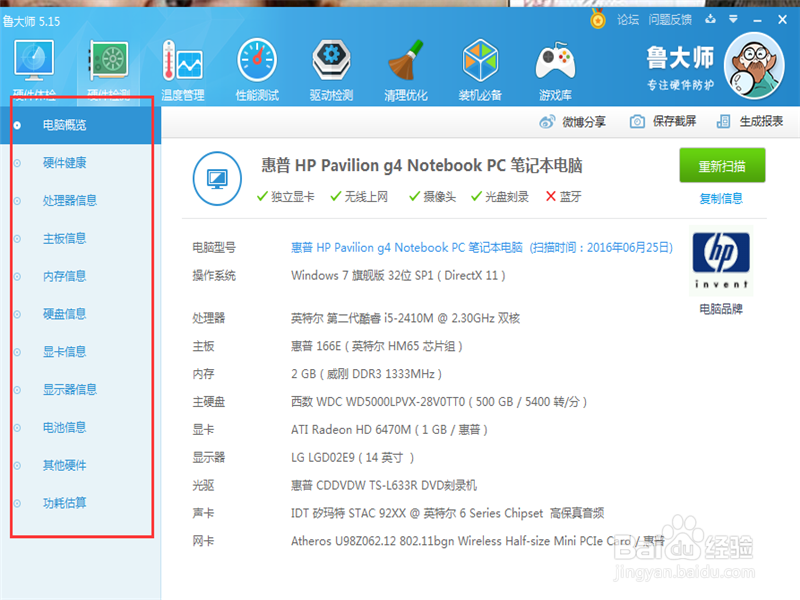Image resolution: width=800 pixels, height=600 pixels.
Task: Open the 游戏库 gamepad icon
Action: [x=555, y=61]
